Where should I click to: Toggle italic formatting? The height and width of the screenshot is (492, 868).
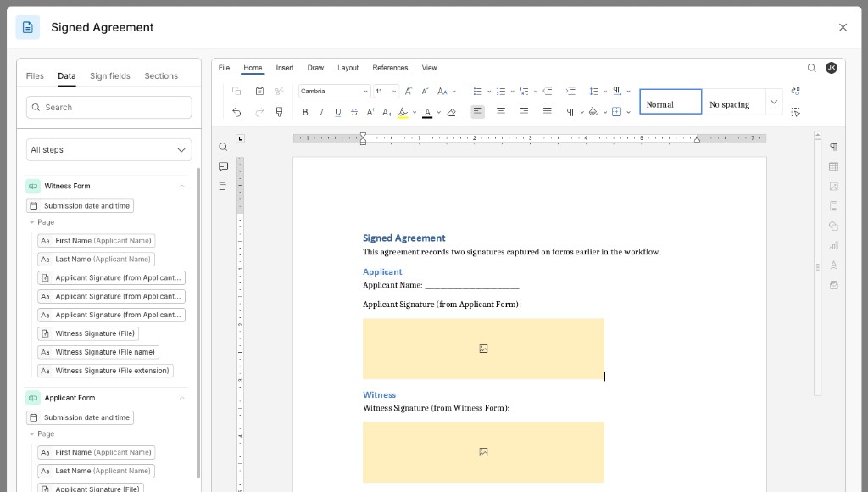click(x=321, y=112)
